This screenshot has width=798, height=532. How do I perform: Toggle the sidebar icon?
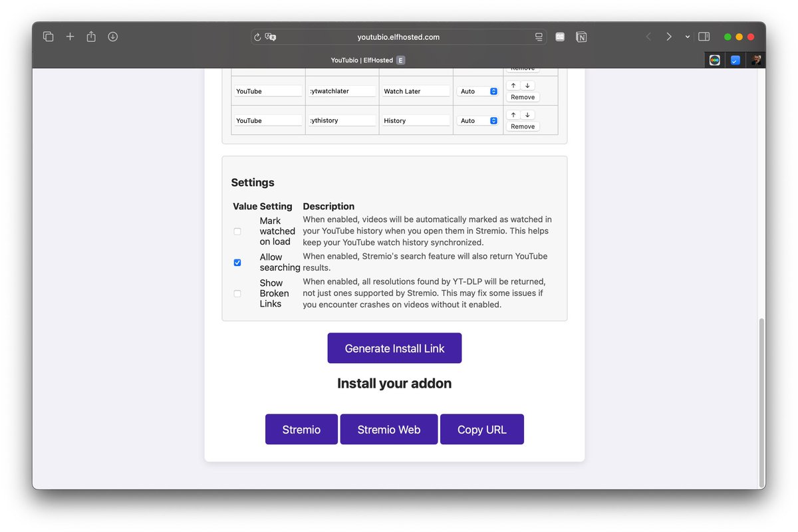[x=704, y=37]
